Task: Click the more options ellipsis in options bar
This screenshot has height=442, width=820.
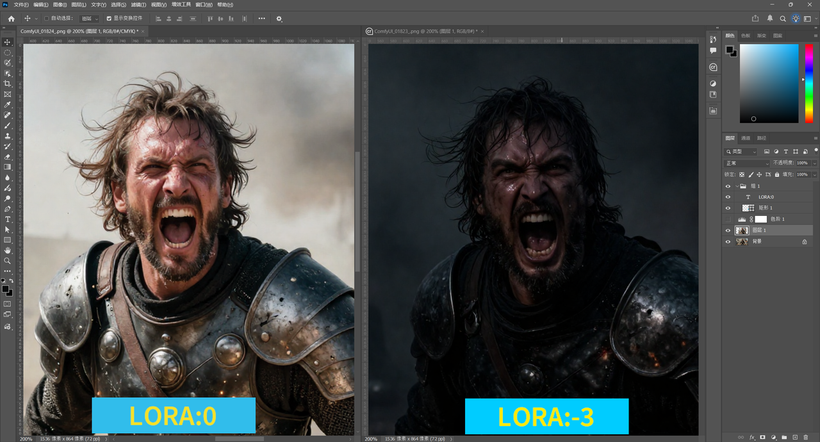Action: (263, 18)
